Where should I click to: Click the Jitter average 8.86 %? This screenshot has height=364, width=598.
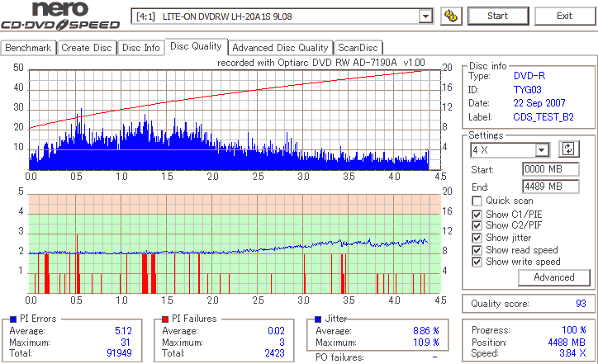point(426,331)
